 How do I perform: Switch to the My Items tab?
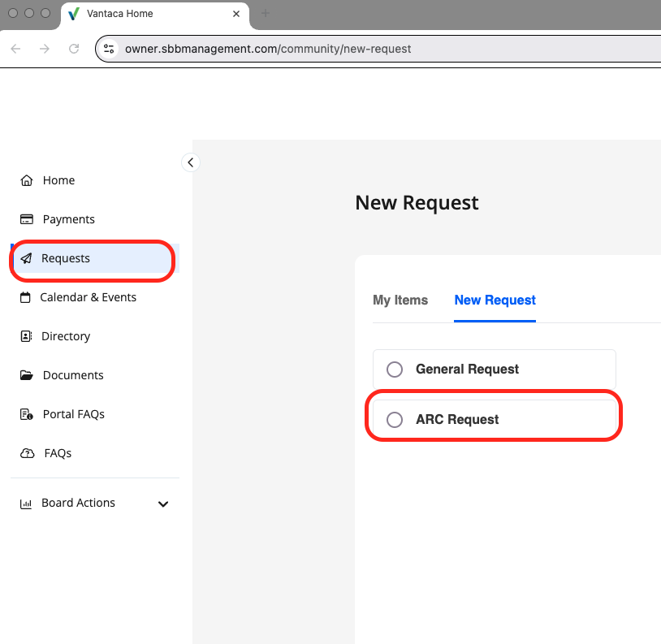(x=400, y=300)
